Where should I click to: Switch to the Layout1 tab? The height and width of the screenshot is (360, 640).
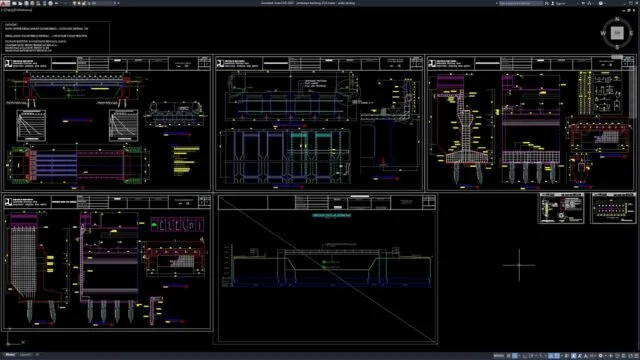25,355
